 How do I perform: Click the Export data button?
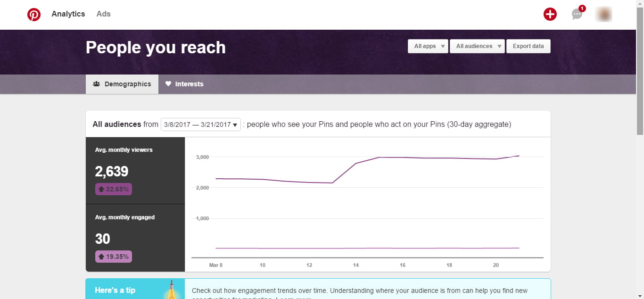tap(528, 46)
